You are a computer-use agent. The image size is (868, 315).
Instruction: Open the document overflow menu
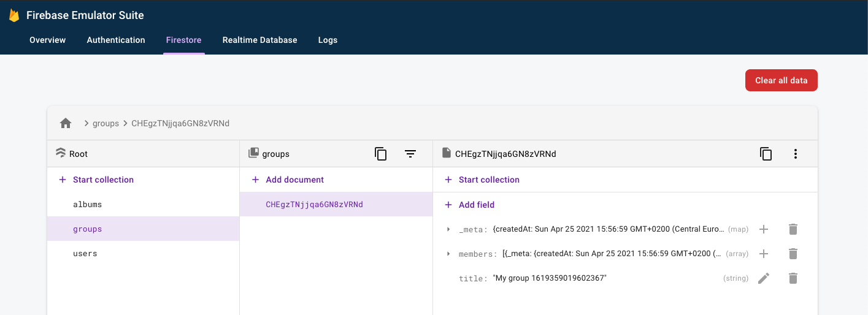pyautogui.click(x=796, y=154)
